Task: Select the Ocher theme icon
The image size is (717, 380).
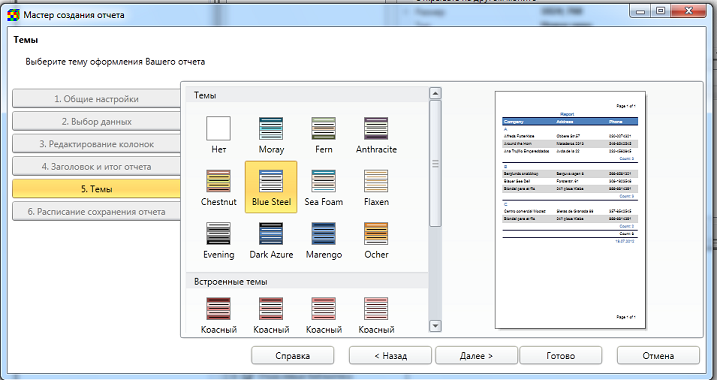Action: pyautogui.click(x=376, y=234)
